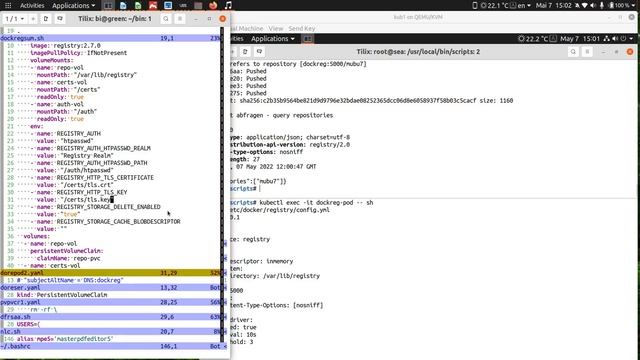The height and width of the screenshot is (360, 640).
Task: Open the host Activities overview
Action: click(32, 5)
